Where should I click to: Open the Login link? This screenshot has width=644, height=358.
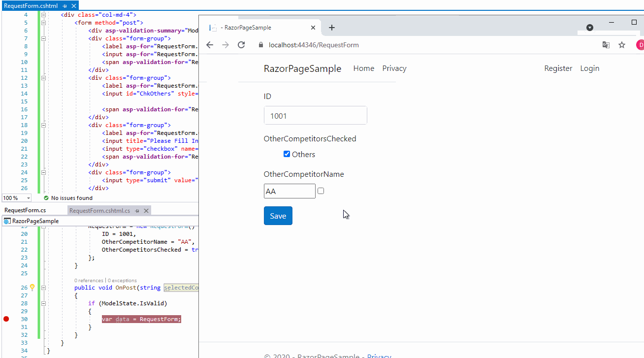589,68
